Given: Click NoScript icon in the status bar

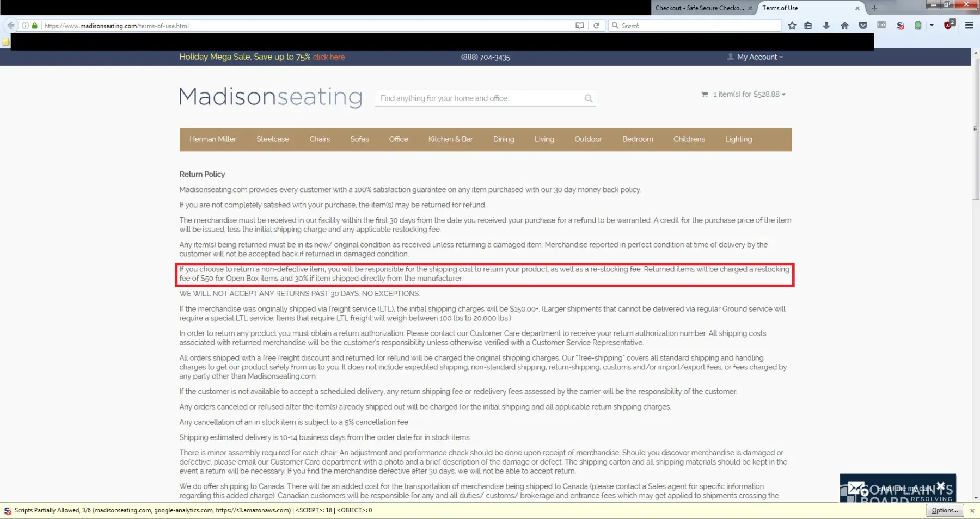Looking at the screenshot, I should pyautogui.click(x=8, y=511).
